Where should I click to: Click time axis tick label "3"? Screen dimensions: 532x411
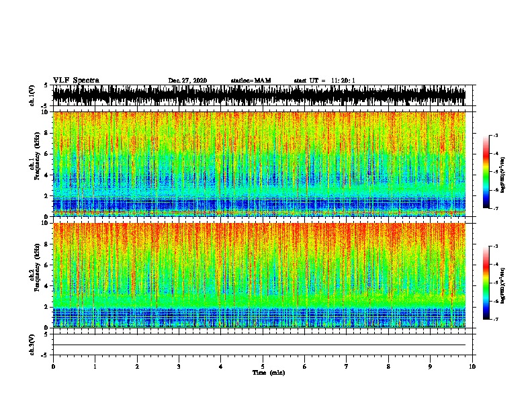point(179,367)
